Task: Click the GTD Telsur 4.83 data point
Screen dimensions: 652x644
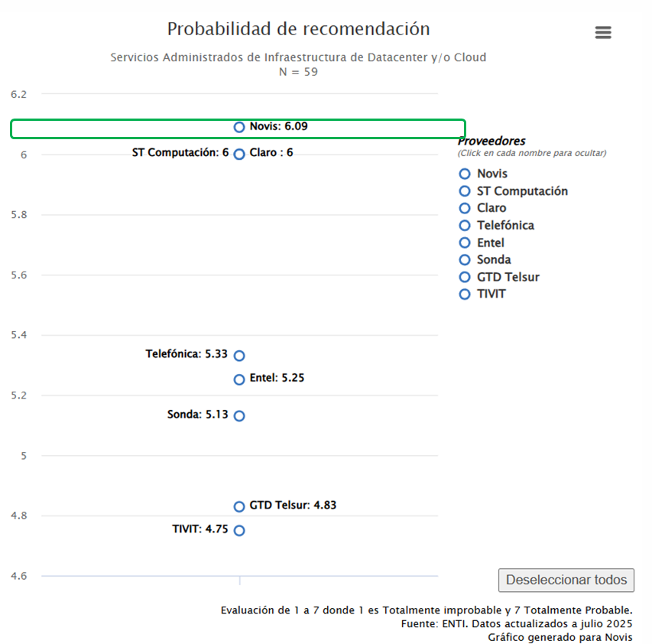Action: (239, 506)
